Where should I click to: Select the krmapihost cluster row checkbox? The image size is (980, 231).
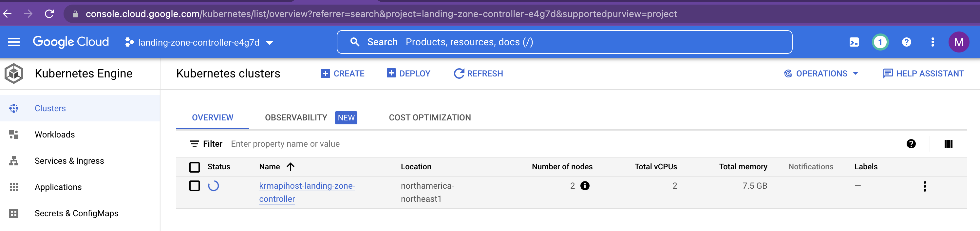(195, 186)
